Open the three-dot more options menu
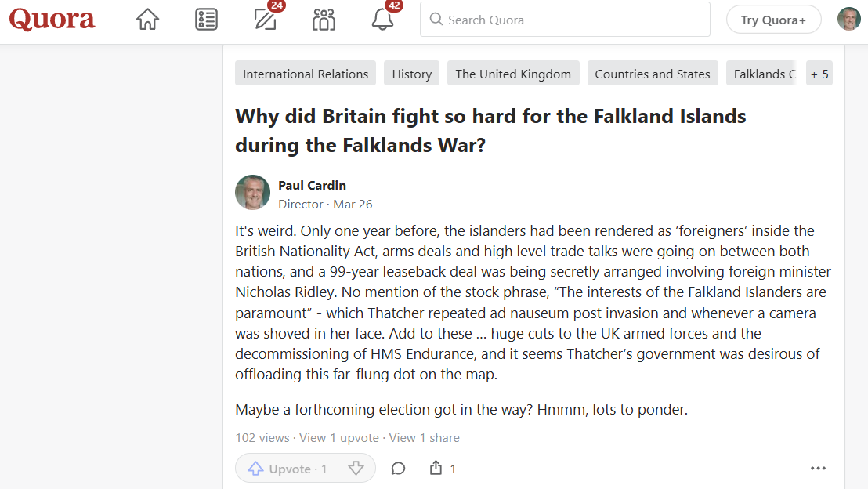Viewport: 868px width, 489px height. (818, 469)
